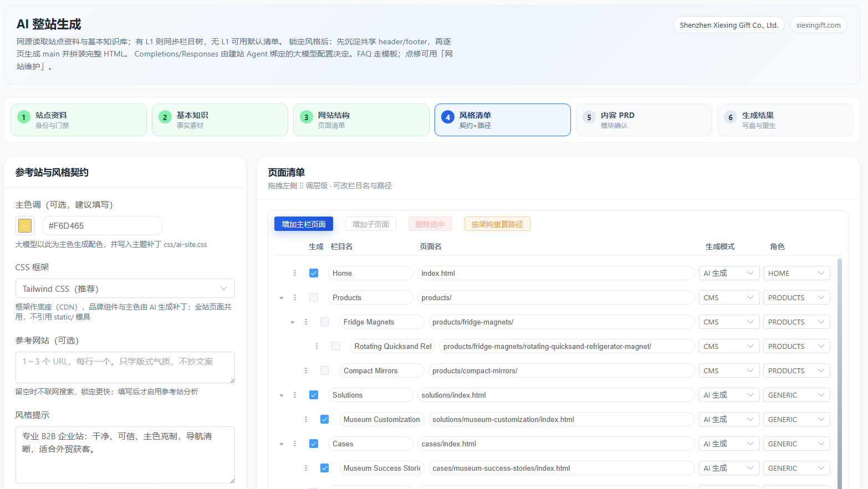Click drag handle of Museum Customization row
Image resolution: width=868 pixels, height=489 pixels.
(306, 419)
